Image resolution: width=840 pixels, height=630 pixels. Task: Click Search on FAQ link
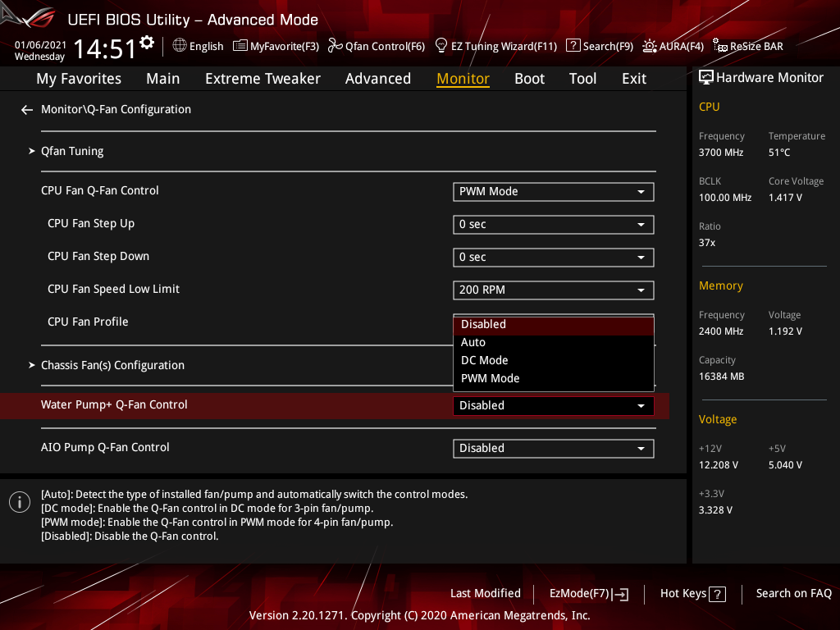pyautogui.click(x=793, y=594)
